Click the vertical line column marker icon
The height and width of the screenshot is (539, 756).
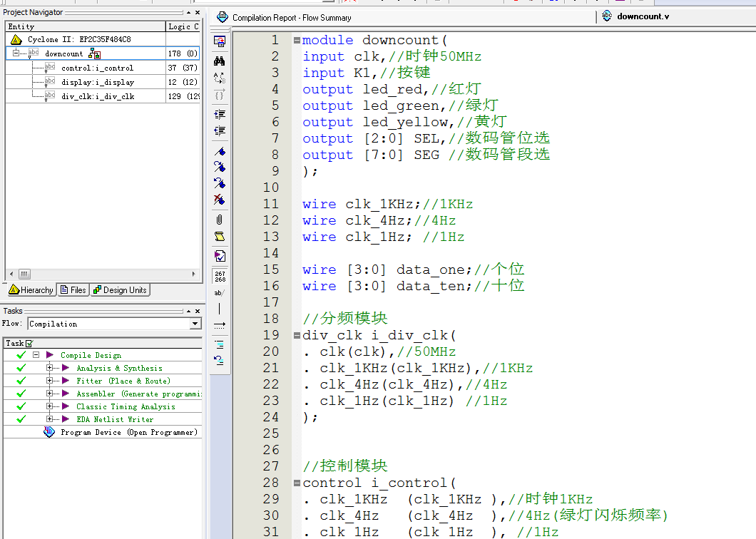coord(220,309)
